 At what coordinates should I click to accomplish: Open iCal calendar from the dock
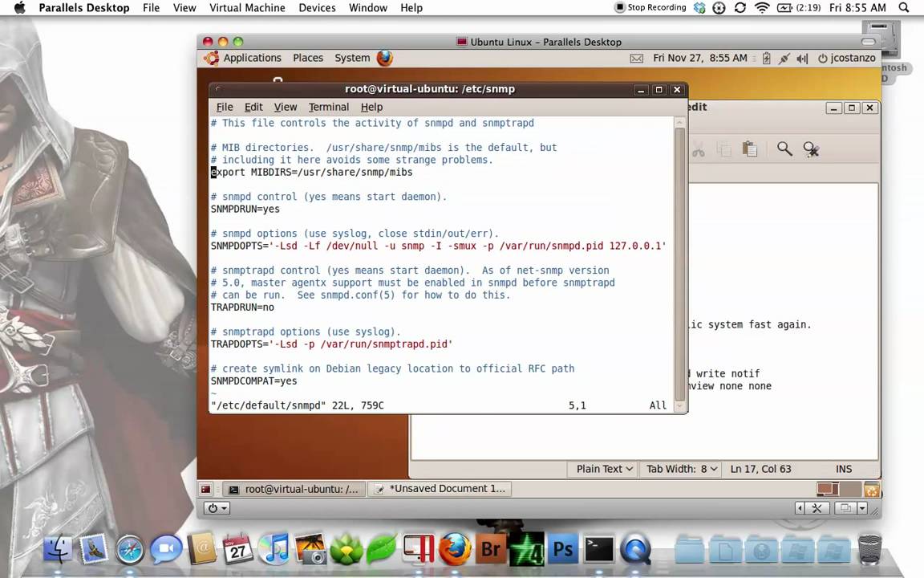(x=237, y=548)
